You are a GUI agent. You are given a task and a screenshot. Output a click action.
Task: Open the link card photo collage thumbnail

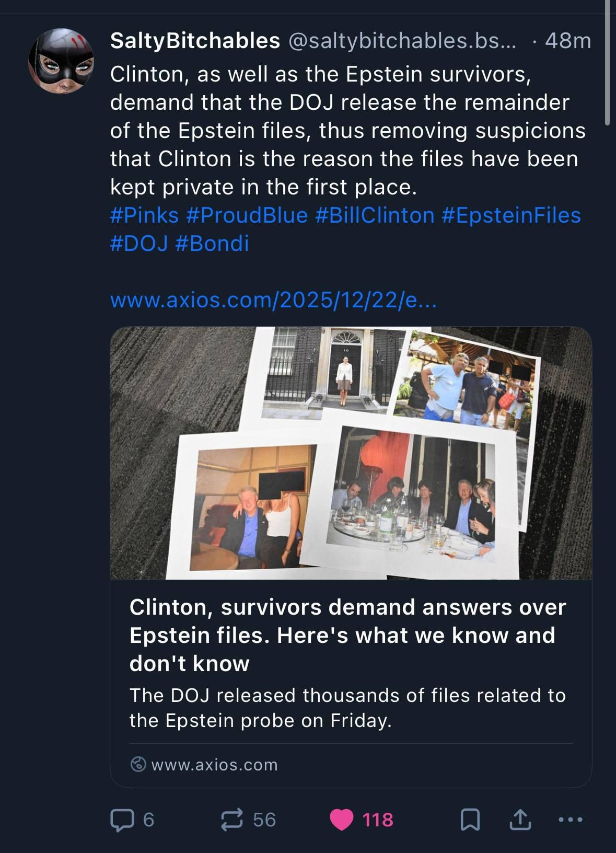(x=351, y=453)
